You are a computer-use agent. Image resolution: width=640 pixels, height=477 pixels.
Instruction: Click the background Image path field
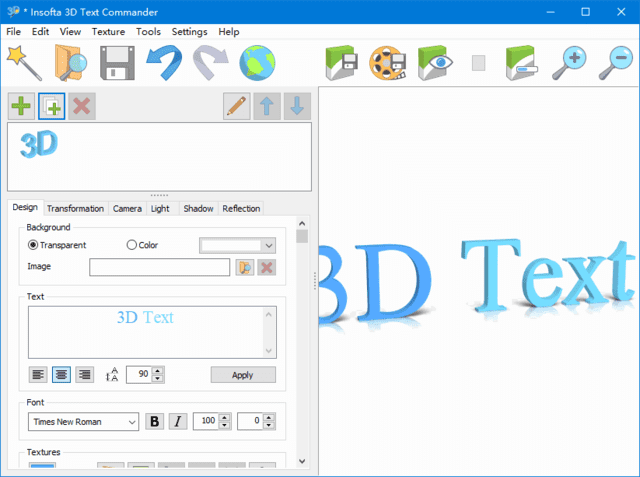pos(159,267)
